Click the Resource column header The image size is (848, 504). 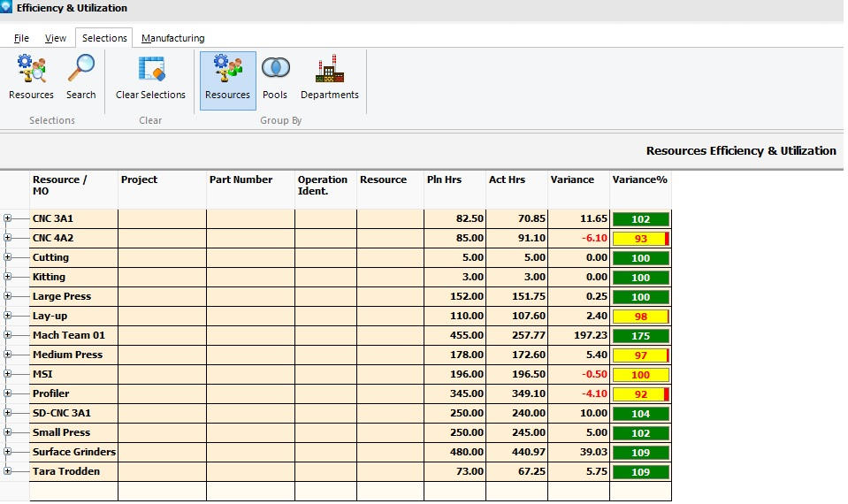point(391,190)
